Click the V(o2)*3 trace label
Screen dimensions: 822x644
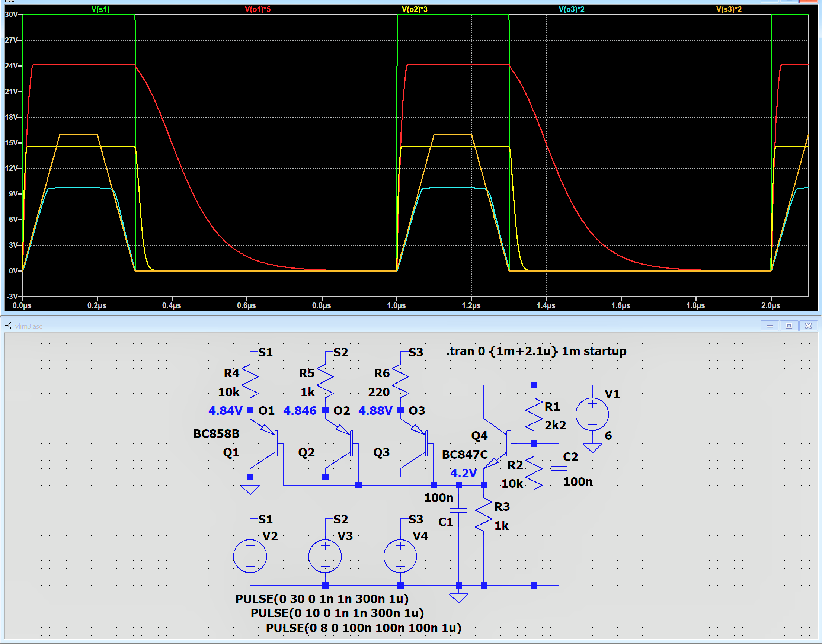coord(415,9)
